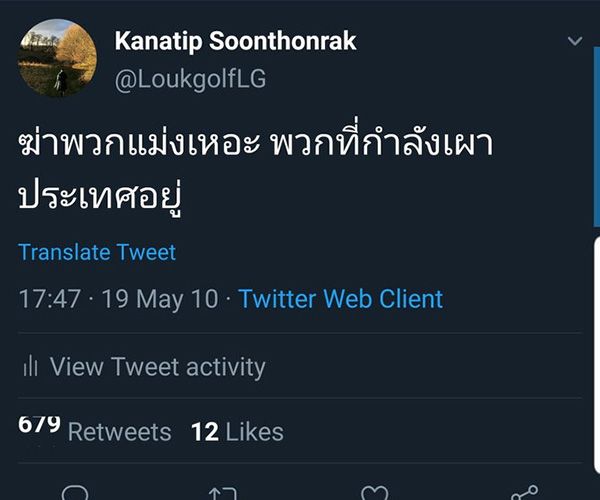Click the display name Kanatip Soonthonrak
The height and width of the screenshot is (500, 600).
[235, 41]
